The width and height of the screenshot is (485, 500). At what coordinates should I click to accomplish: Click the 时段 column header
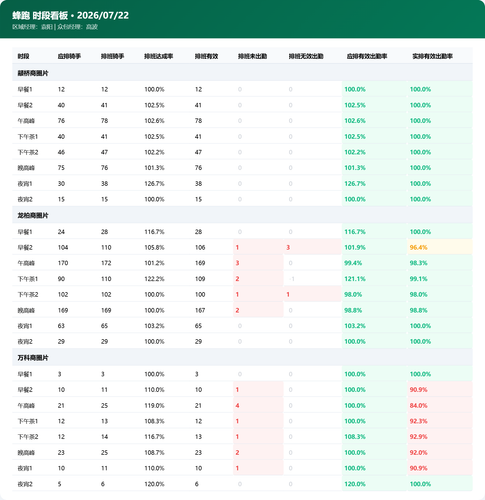(x=23, y=56)
